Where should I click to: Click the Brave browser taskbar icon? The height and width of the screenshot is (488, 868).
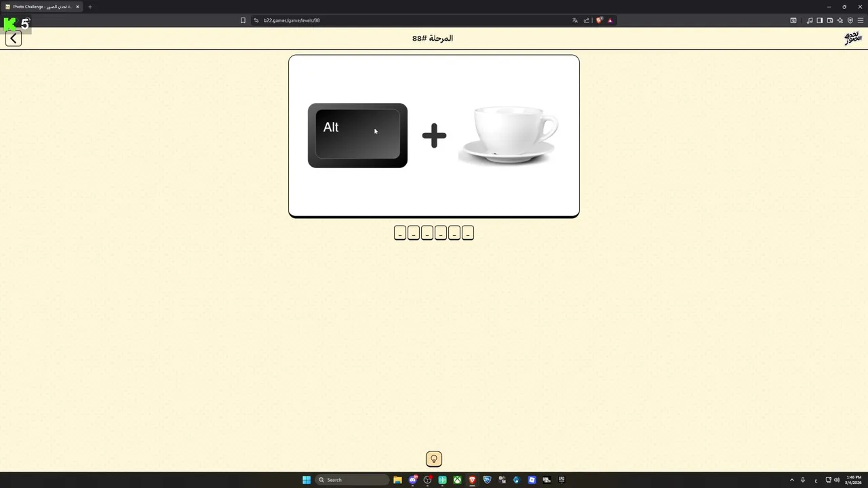(x=472, y=480)
